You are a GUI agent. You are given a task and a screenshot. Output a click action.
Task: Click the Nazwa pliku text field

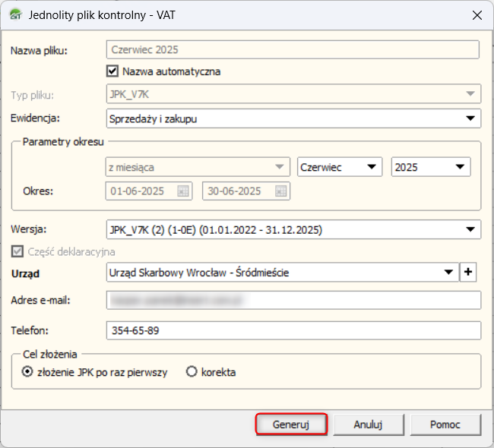point(293,49)
